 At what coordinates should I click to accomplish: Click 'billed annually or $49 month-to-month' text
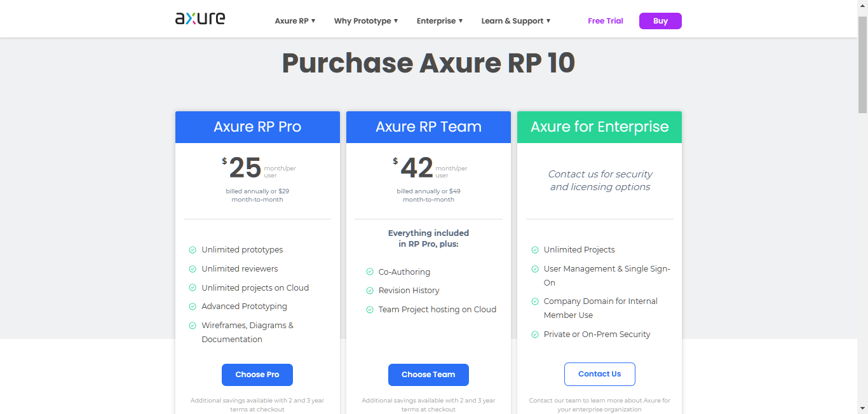click(428, 195)
